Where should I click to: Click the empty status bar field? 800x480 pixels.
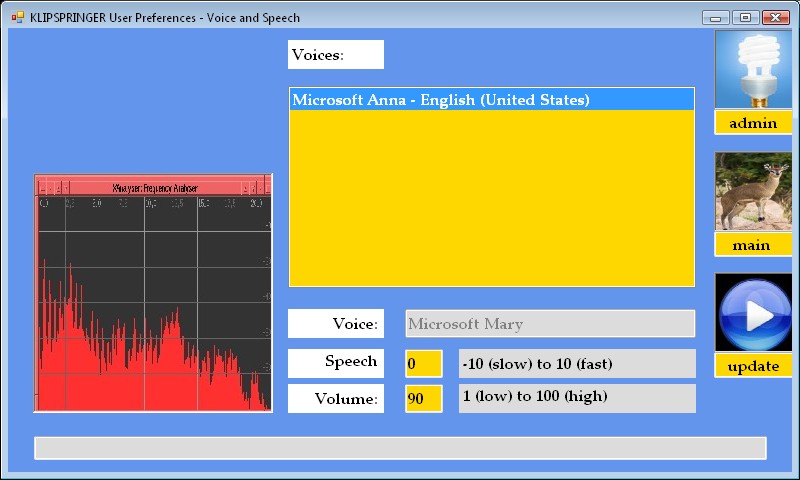[x=401, y=448]
